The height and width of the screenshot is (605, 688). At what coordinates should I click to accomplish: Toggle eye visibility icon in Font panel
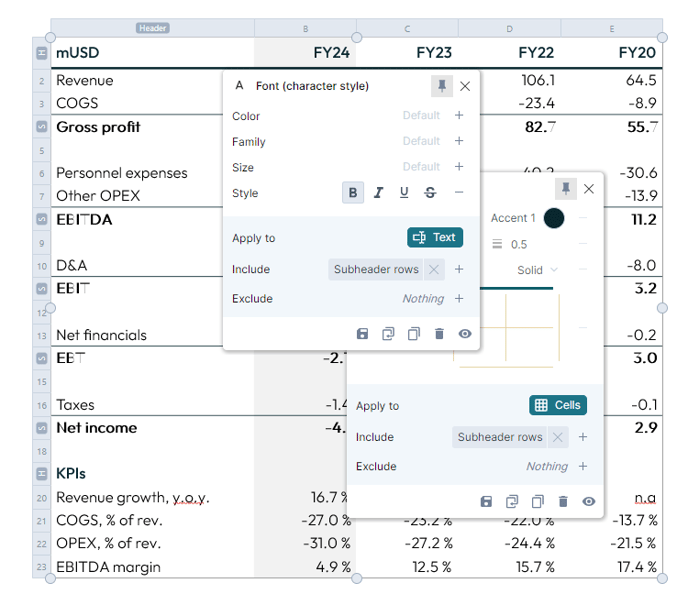pyautogui.click(x=465, y=334)
